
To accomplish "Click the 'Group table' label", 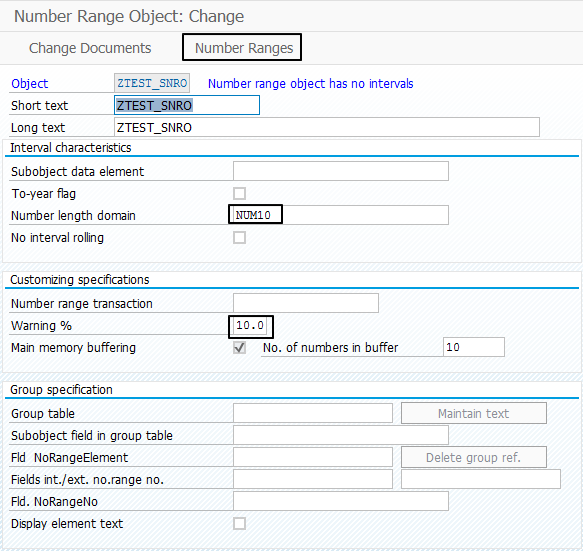I will [x=43, y=413].
